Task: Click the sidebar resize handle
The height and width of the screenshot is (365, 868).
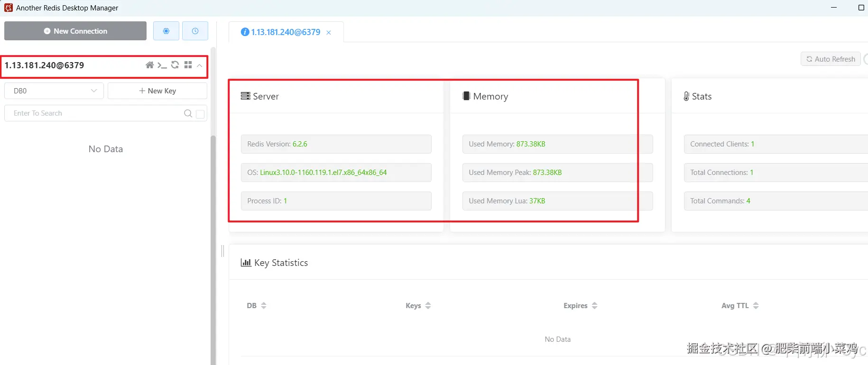Action: coord(222,251)
